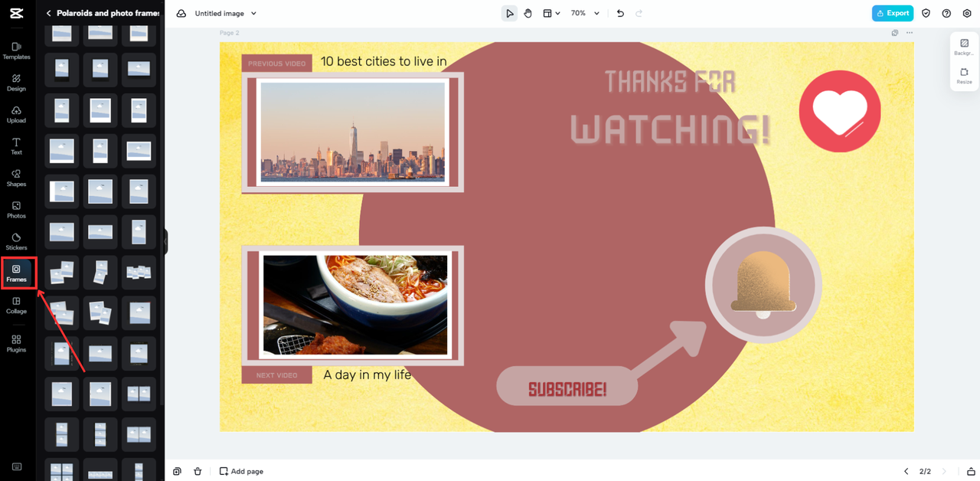Click the Export button

[x=893, y=13]
